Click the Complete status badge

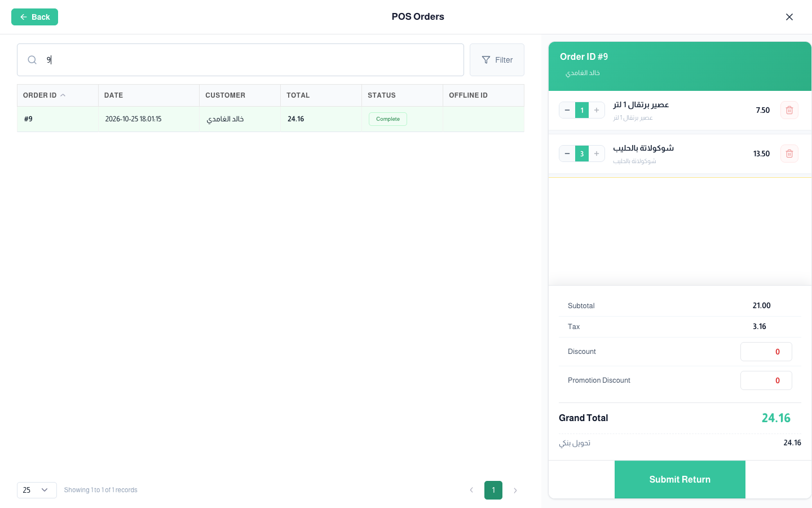click(388, 119)
